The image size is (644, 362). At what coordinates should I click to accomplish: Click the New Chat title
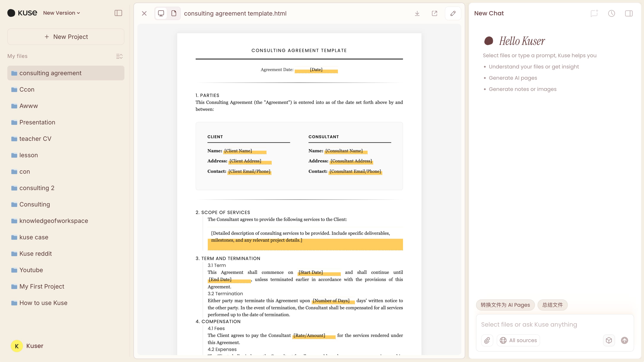(489, 13)
